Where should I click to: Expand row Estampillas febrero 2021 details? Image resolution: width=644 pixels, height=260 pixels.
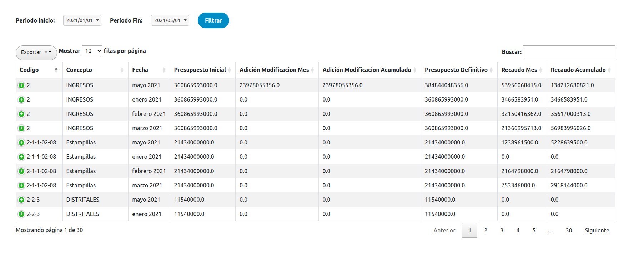click(21, 171)
